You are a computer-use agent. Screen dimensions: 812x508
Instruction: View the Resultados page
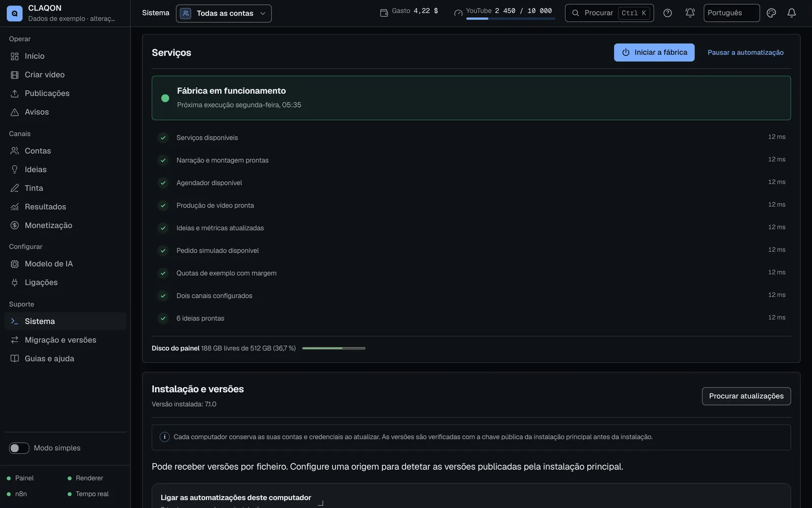[65, 207]
